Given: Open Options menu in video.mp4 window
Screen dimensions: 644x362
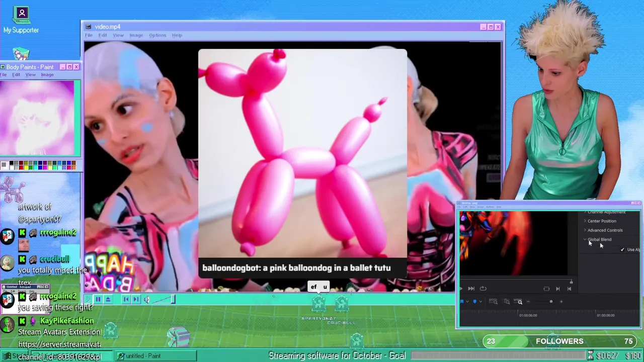Looking at the screenshot, I should point(157,35).
